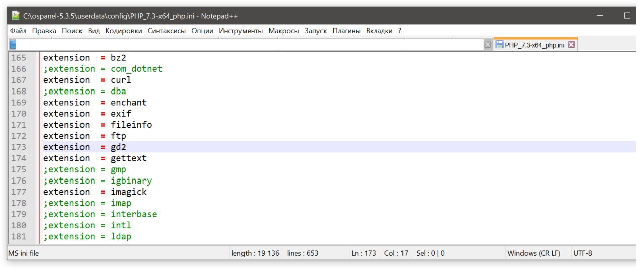644x269 pixels.
Task: Open the ? help menu
Action: [x=400, y=31]
